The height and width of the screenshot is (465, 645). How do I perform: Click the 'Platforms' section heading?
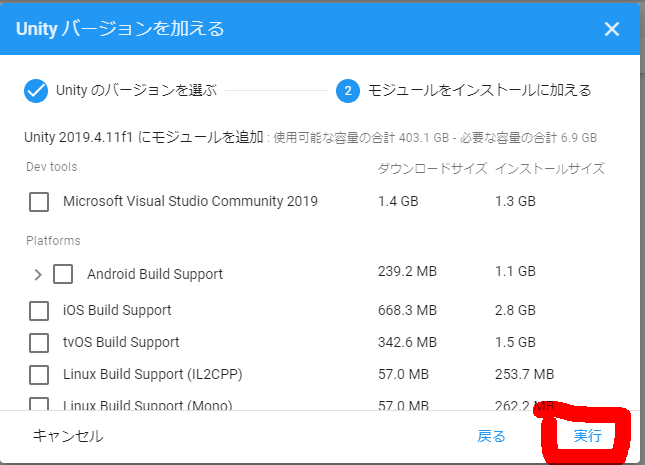pyautogui.click(x=53, y=240)
